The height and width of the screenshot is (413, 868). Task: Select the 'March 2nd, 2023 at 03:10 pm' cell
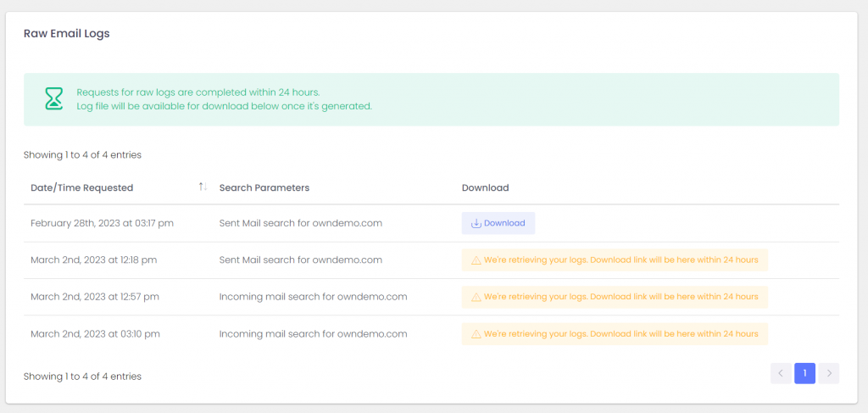click(95, 334)
